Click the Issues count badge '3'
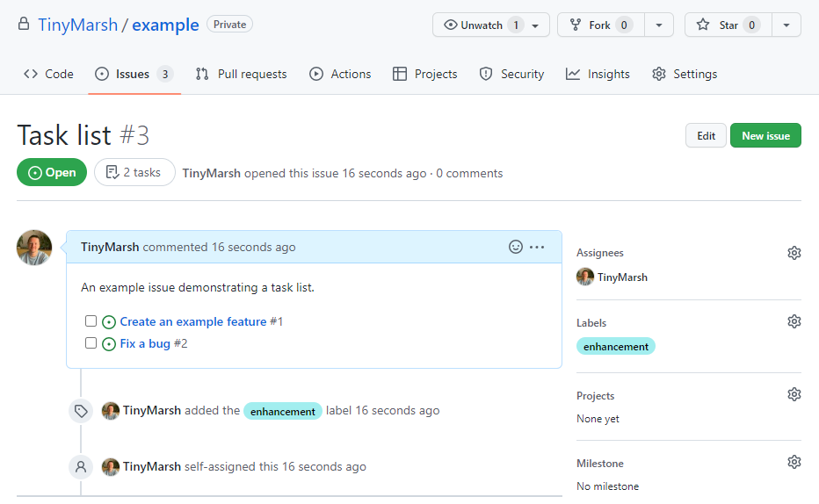This screenshot has height=504, width=819. [165, 74]
